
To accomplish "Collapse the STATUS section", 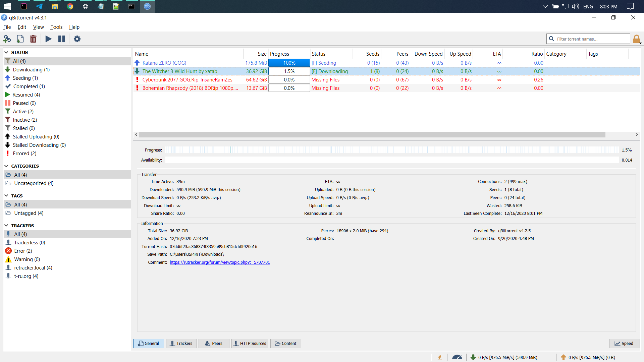I will pyautogui.click(x=6, y=52).
